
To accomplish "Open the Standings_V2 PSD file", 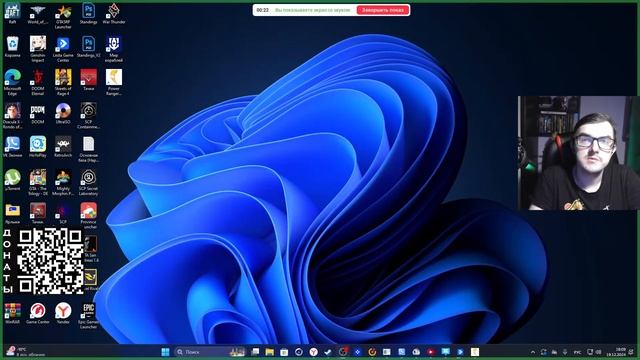I will 88,47.
